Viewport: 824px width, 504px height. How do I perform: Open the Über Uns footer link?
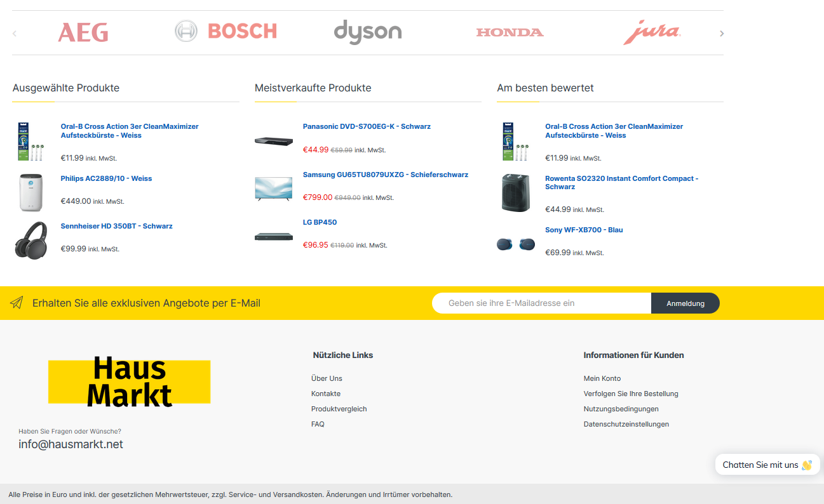[x=327, y=378]
